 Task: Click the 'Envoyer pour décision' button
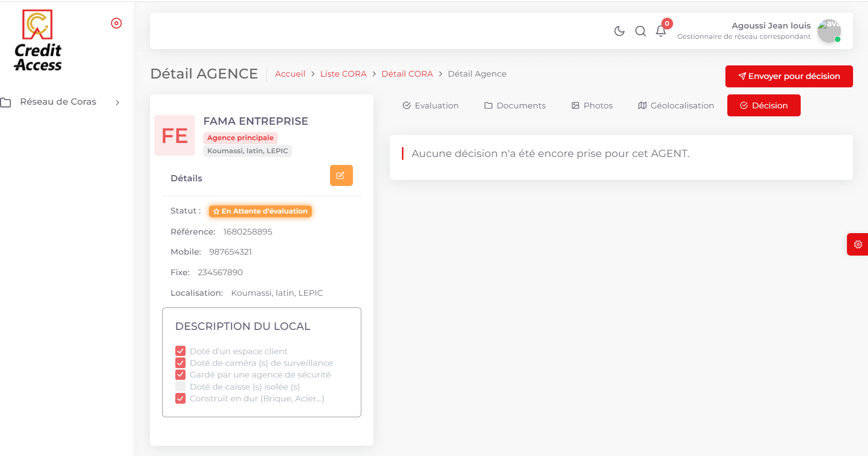[x=789, y=76]
